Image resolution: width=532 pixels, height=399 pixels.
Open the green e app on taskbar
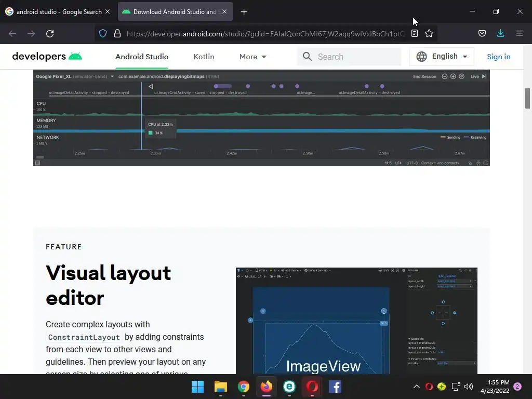coord(289,387)
